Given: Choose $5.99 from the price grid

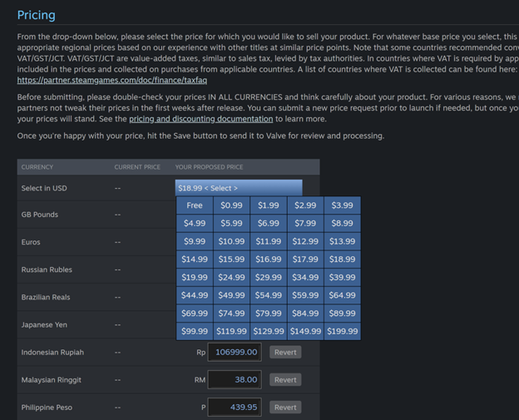Looking at the screenshot, I should (231, 223).
